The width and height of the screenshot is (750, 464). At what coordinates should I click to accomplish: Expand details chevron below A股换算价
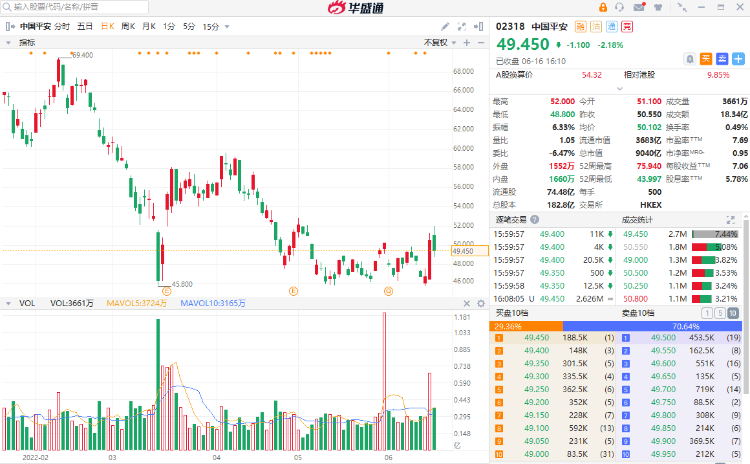click(x=620, y=88)
